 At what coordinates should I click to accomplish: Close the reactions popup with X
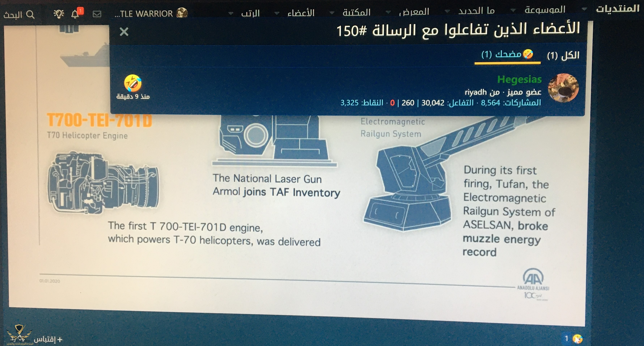coord(124,32)
